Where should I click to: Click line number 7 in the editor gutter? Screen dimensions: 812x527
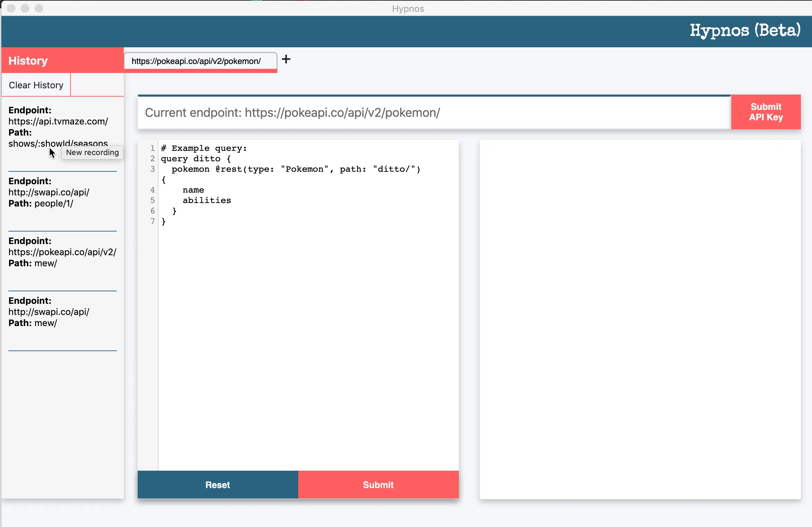(x=152, y=221)
